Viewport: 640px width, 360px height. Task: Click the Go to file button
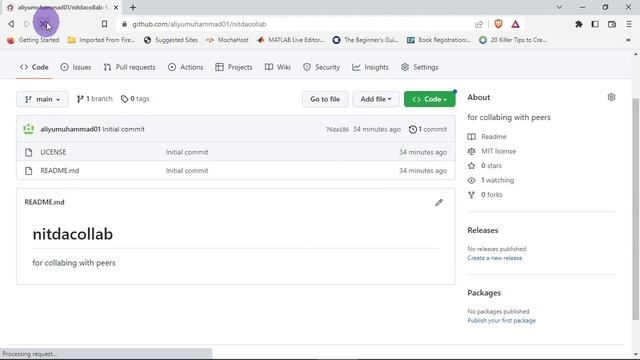(325, 99)
